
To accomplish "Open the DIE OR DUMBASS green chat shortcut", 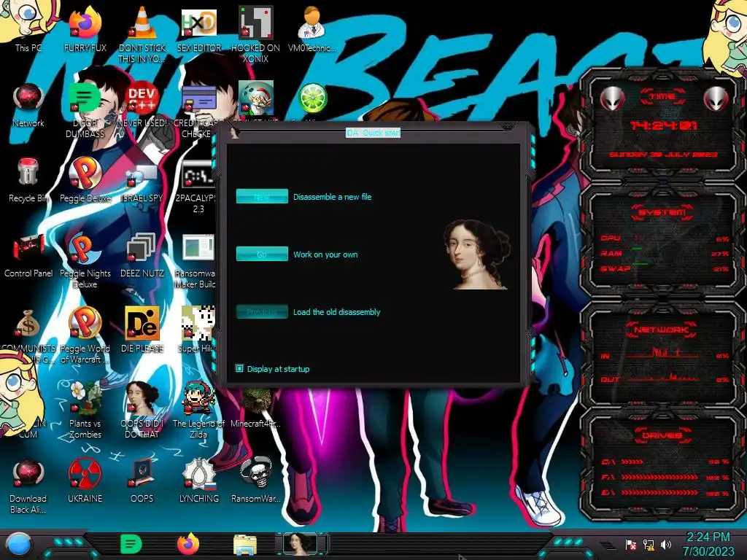I will coord(85,111).
